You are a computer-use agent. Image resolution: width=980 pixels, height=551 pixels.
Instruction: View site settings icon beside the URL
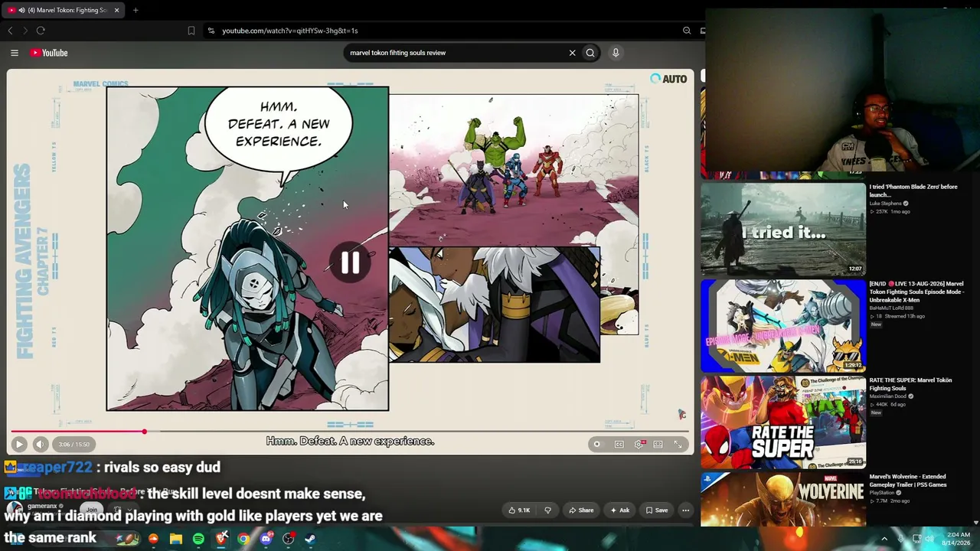(211, 31)
